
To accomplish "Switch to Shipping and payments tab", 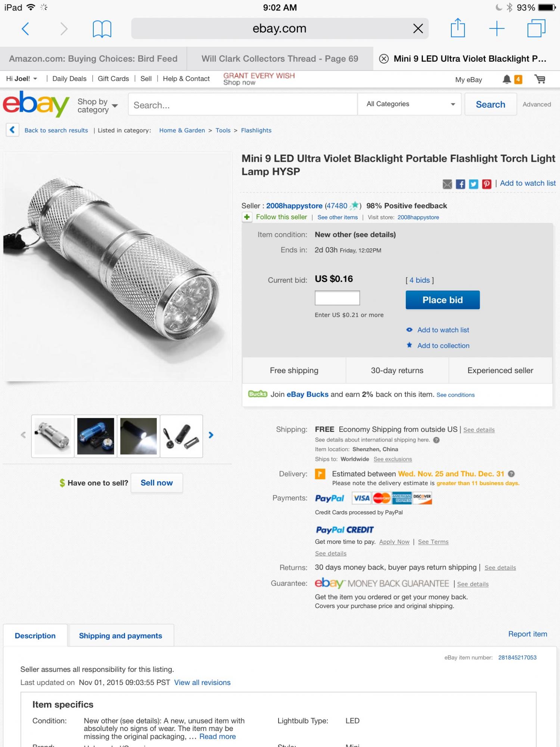I will [x=121, y=636].
